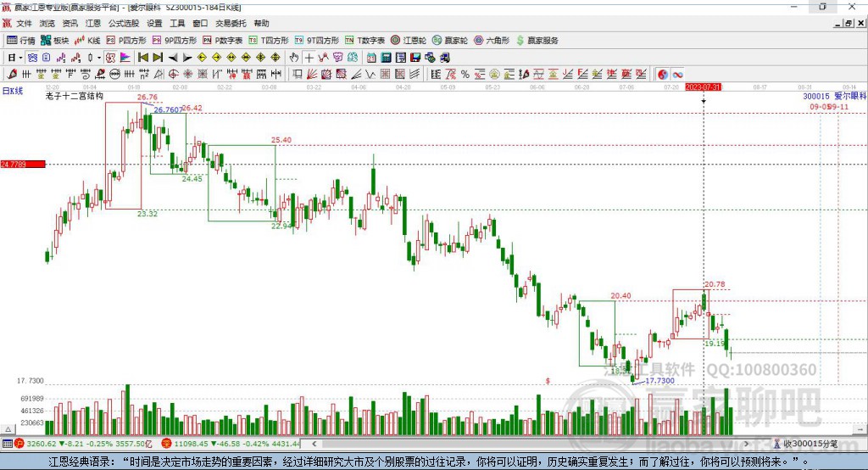This screenshot has width=868, height=470.
Task: Click scroll right arrow on bottom scrollbar
Action: tap(746, 444)
